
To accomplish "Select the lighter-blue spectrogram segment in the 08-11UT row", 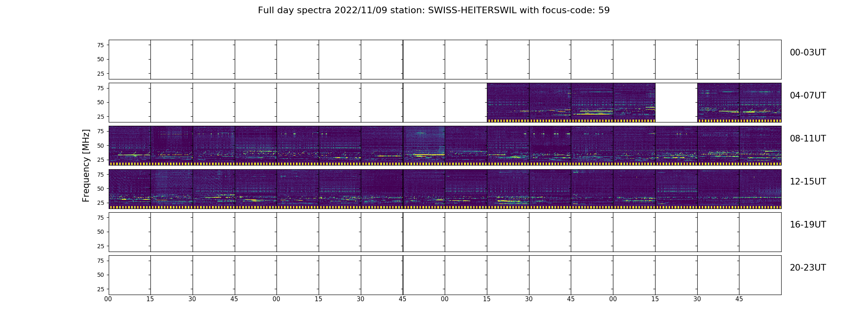I will coord(424,146).
